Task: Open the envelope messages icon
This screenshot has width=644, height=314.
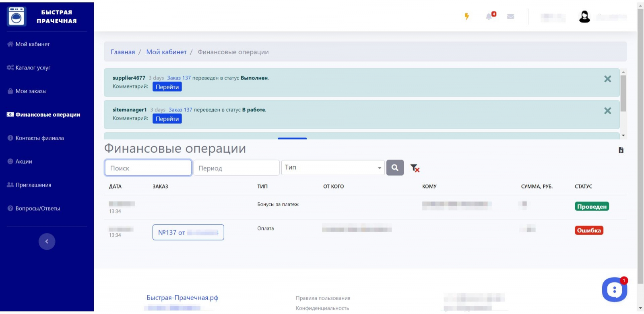Action: (511, 16)
